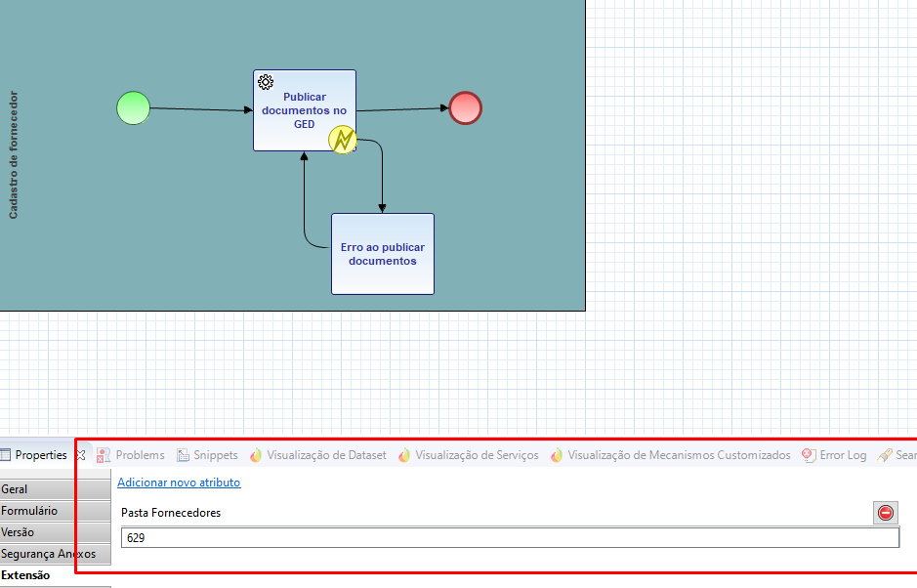Select the green start event circle
This screenshot has width=917, height=588.
tap(134, 108)
